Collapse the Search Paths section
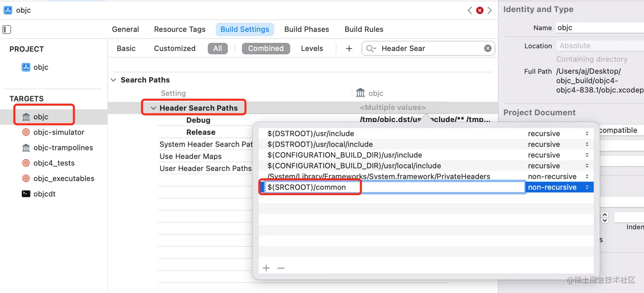Screen dimensions: 644x293 click(x=113, y=80)
